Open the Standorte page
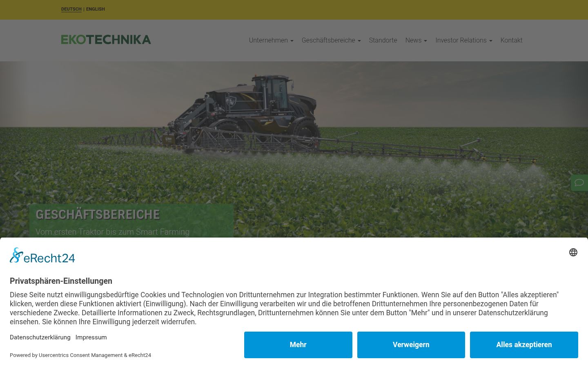This screenshot has width=588, height=368. (383, 40)
